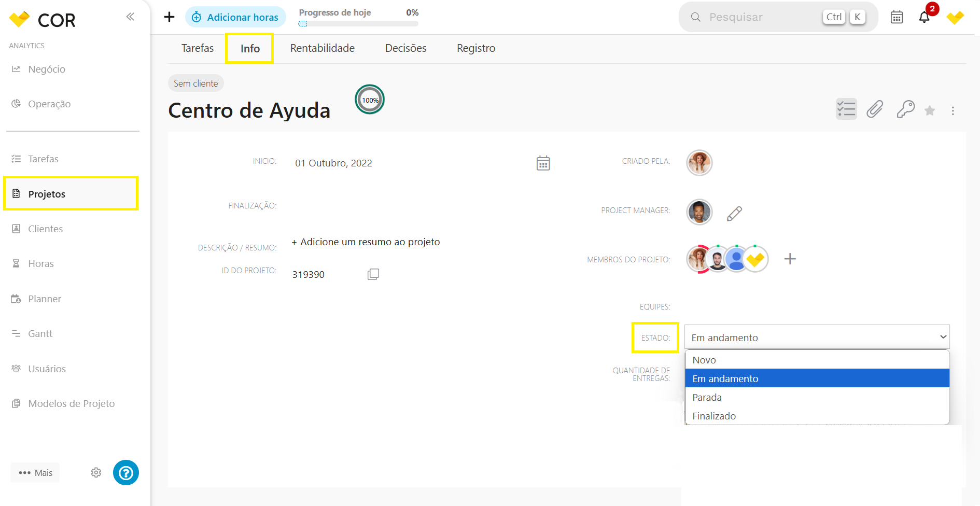Image resolution: width=980 pixels, height=506 pixels.
Task: Switch to the Info tab
Action: pos(250,48)
